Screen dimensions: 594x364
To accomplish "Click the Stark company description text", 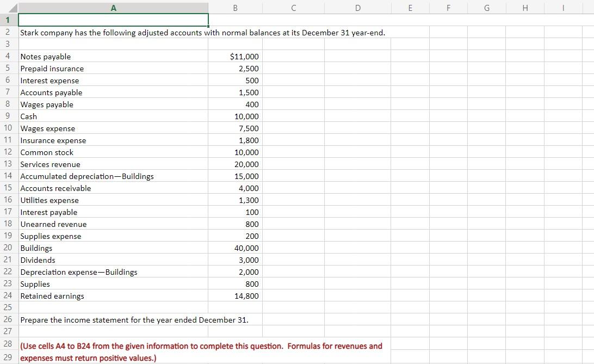I will pyautogui.click(x=203, y=33).
